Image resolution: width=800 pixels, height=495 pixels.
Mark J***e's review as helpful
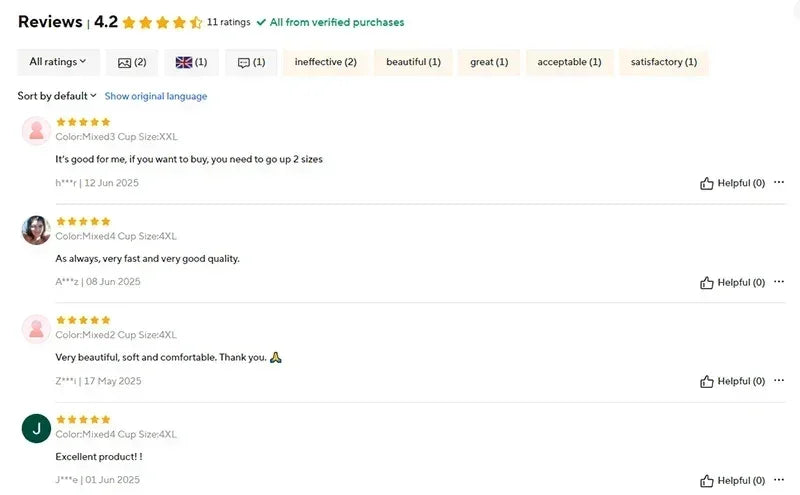(707, 481)
